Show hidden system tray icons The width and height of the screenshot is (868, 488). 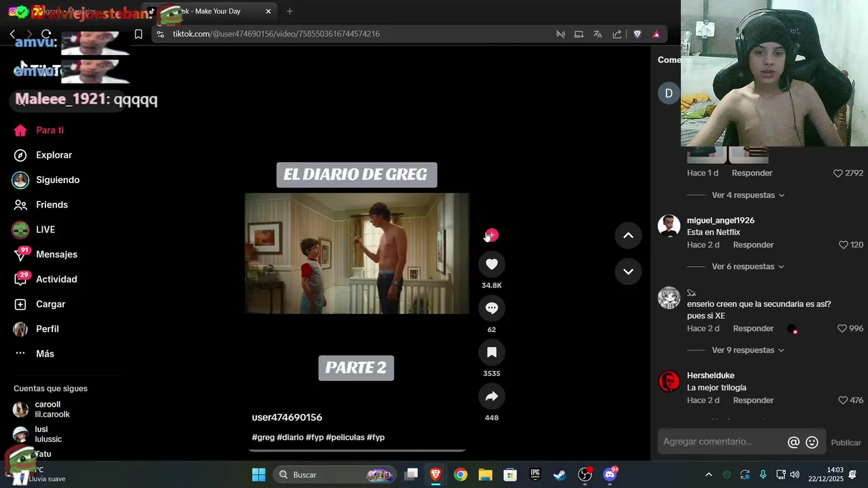[709, 474]
